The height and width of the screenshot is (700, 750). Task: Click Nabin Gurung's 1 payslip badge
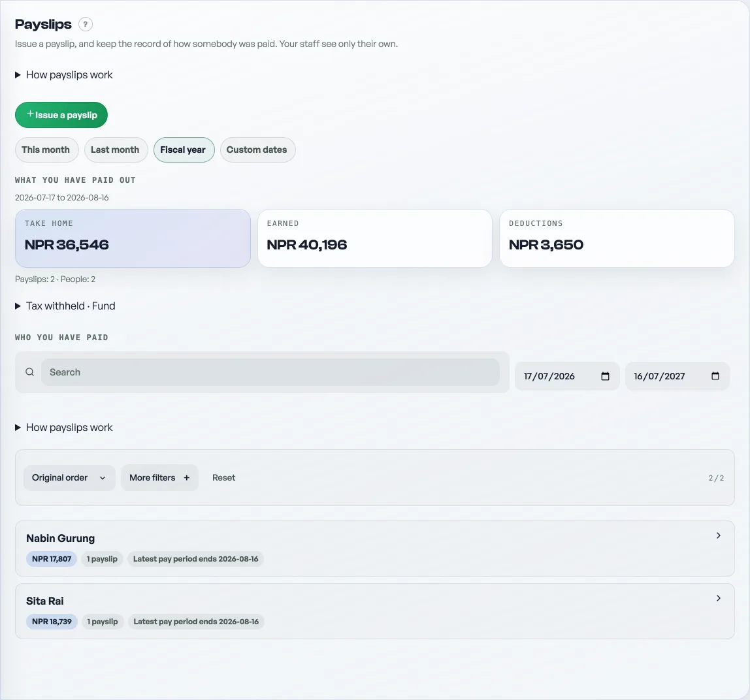102,559
